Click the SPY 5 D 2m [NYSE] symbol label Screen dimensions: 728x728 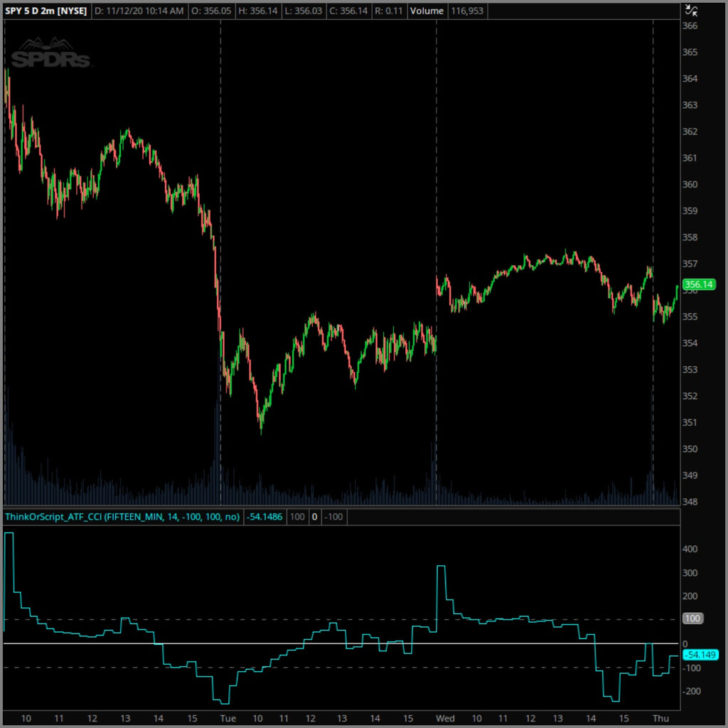point(46,11)
